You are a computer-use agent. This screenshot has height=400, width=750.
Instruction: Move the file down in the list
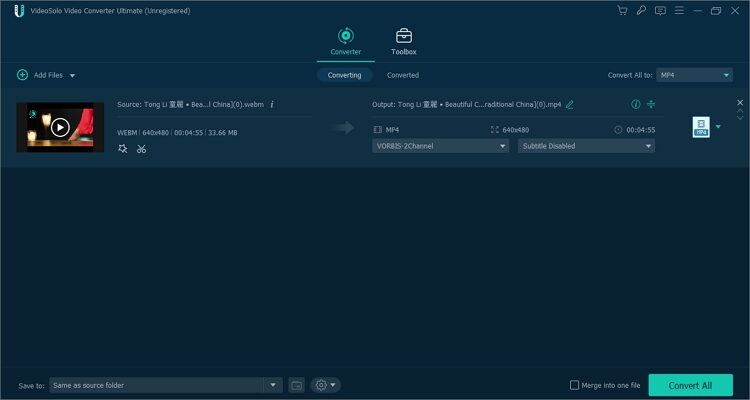pyautogui.click(x=740, y=118)
